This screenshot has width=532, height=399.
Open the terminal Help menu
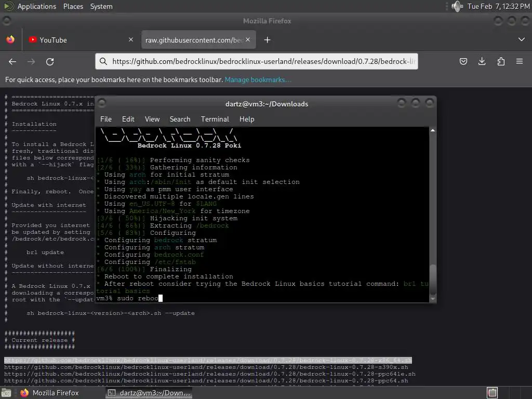(x=247, y=119)
